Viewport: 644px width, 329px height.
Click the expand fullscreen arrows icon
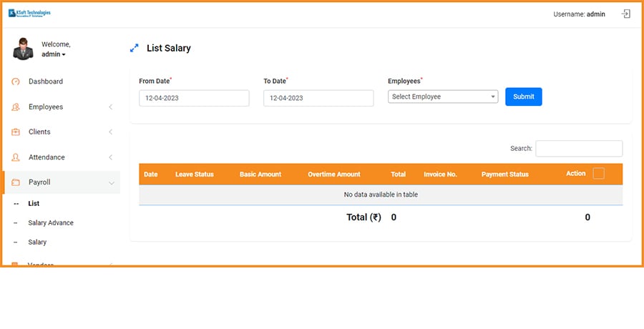[x=134, y=49]
